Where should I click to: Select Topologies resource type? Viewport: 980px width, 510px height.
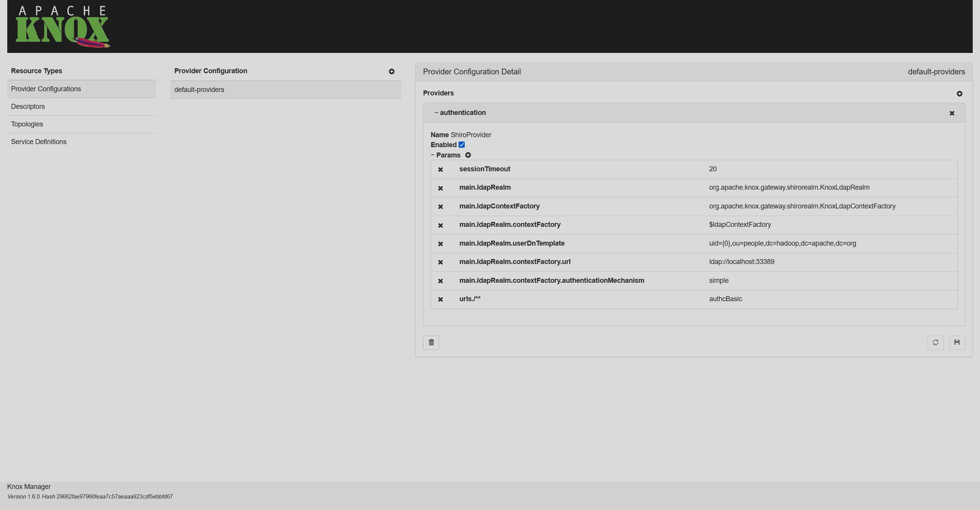point(82,124)
